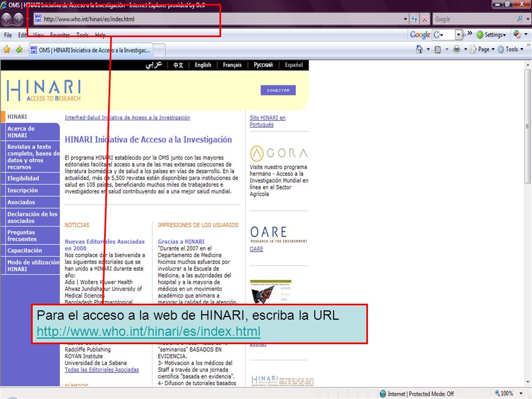532x399 pixels.
Task: Click the search magnifier icon
Action: [x=519, y=19]
